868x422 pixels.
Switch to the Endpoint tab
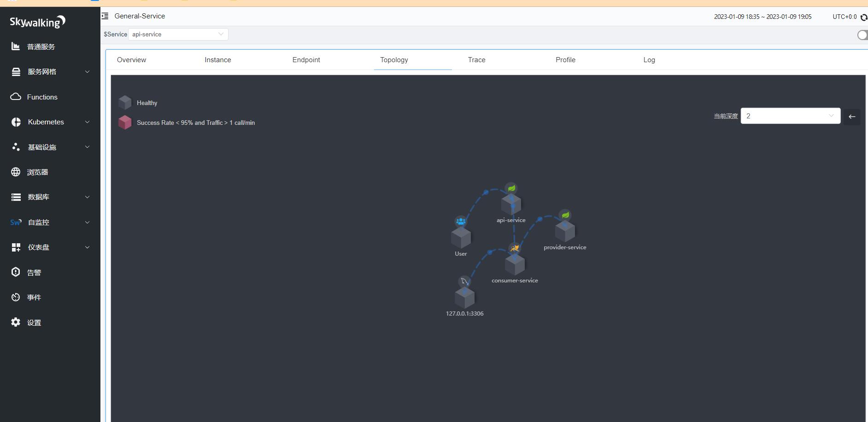coord(306,60)
